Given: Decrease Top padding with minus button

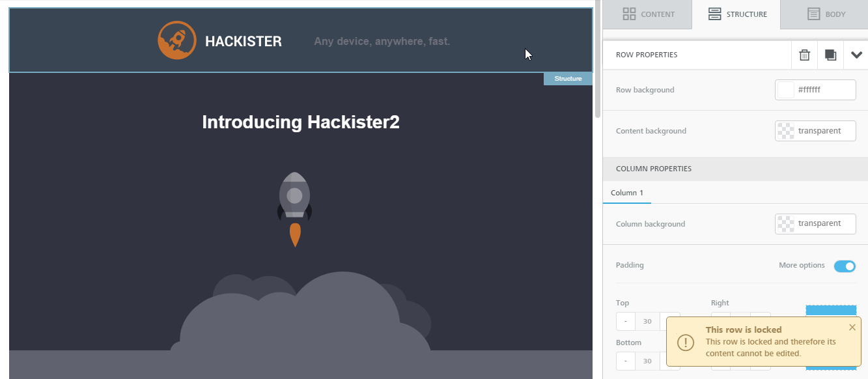Looking at the screenshot, I should 625,321.
